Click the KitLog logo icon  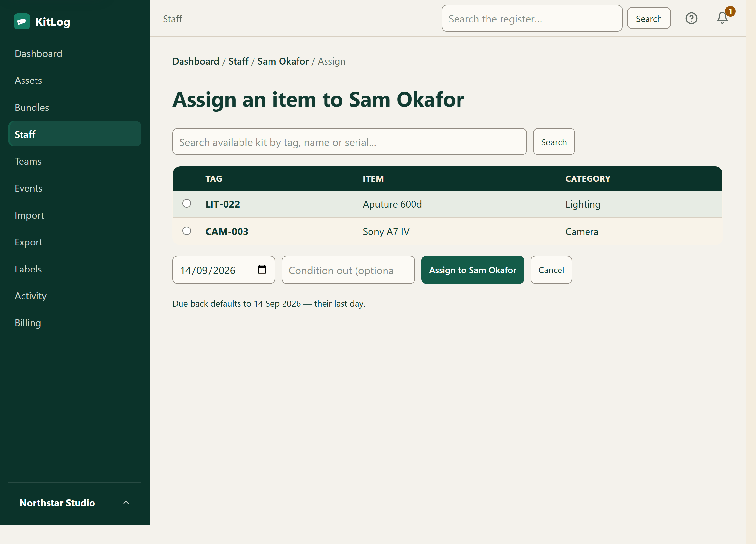click(x=22, y=22)
